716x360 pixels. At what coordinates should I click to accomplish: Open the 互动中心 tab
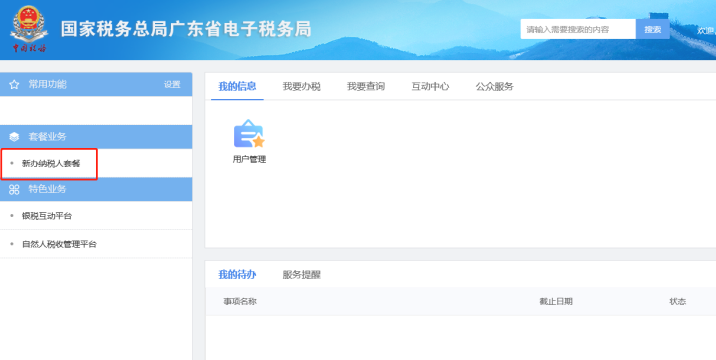click(x=430, y=86)
